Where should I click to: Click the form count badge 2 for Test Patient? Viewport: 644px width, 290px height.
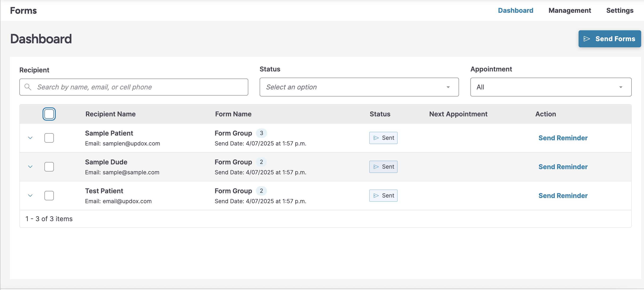tap(261, 191)
